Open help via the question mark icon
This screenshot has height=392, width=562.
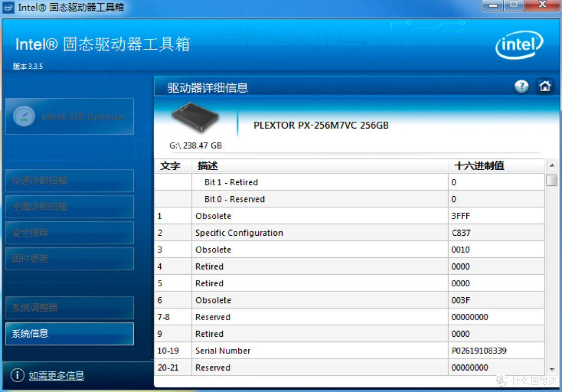coord(521,86)
